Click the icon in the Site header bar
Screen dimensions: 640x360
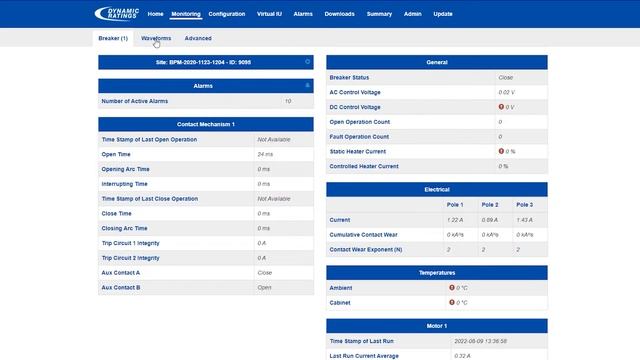pos(308,62)
